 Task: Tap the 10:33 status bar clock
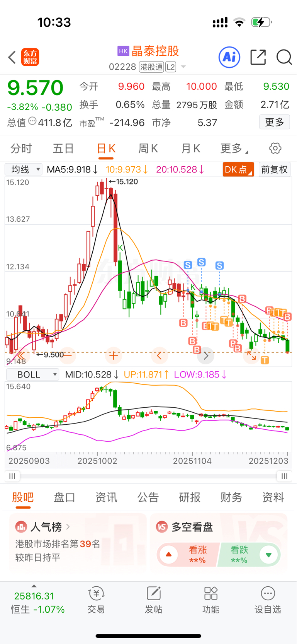[x=54, y=22]
